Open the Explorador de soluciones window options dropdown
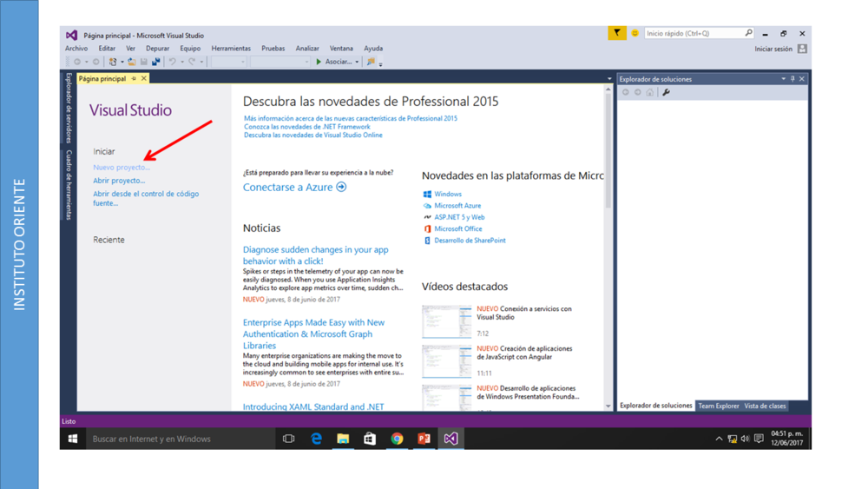Viewport: 868px width, 489px height. (x=783, y=79)
